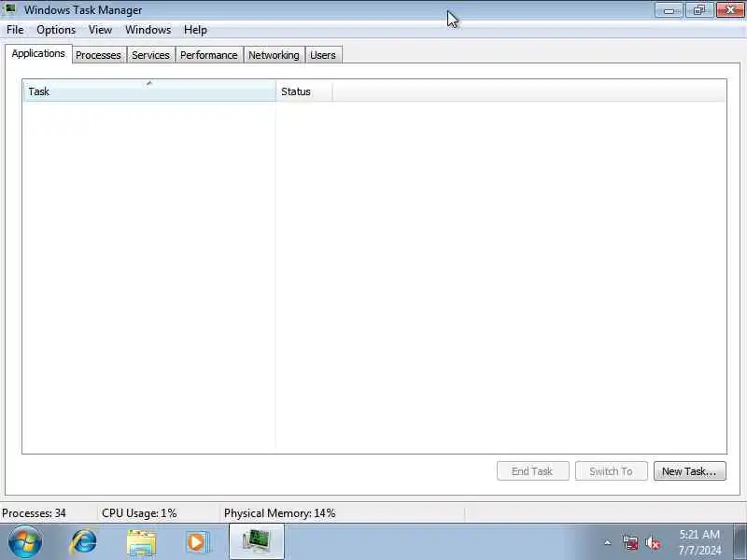
Task: Open Windows Explorer folder taskbar icon
Action: (x=142, y=543)
